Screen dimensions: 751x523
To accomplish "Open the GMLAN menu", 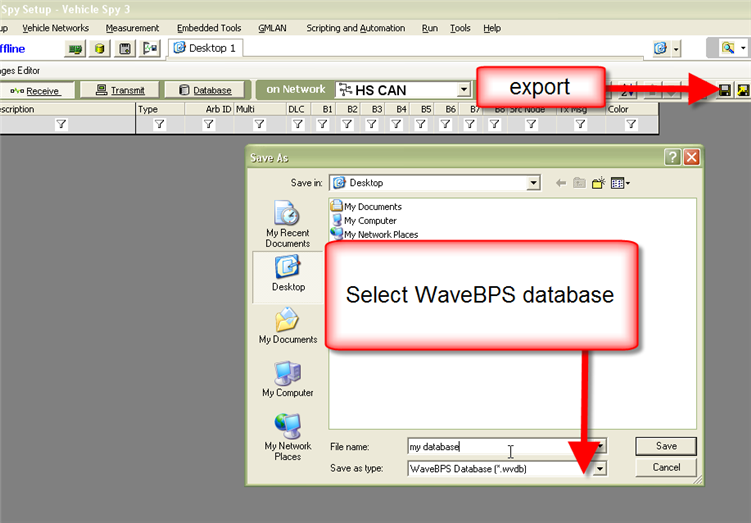I will tap(272, 28).
